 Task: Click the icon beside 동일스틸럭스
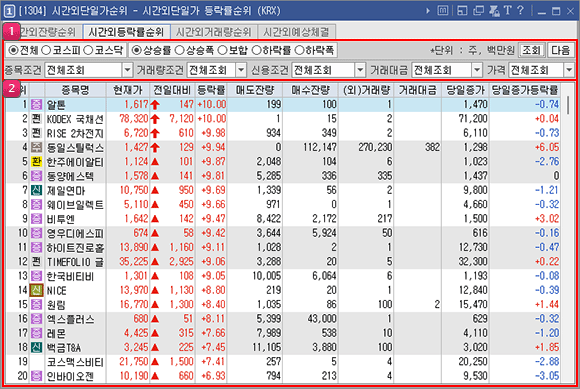pos(36,148)
